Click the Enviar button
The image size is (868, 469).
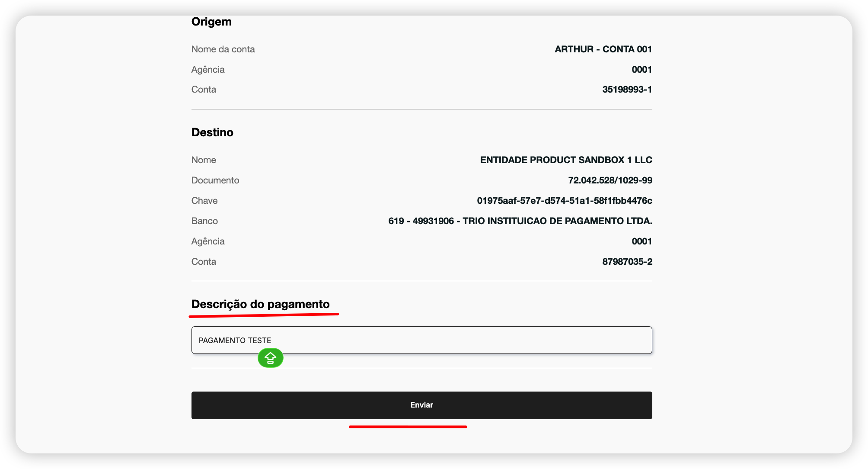pos(421,405)
